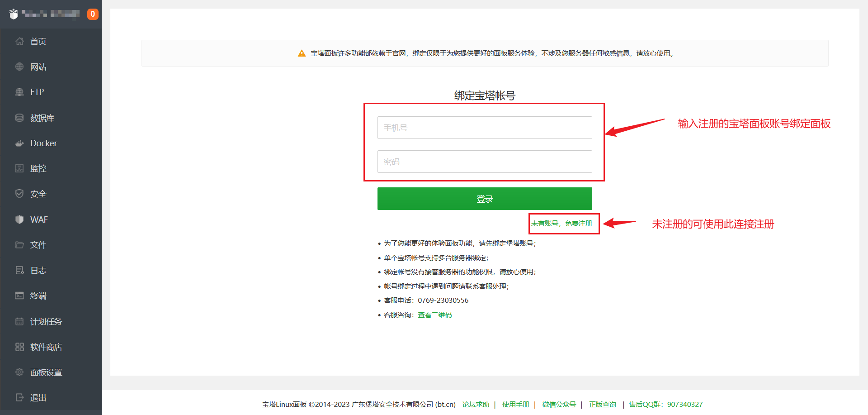Click the 单个宝塔帐号支持多台服务器绑定 line

tap(436, 258)
